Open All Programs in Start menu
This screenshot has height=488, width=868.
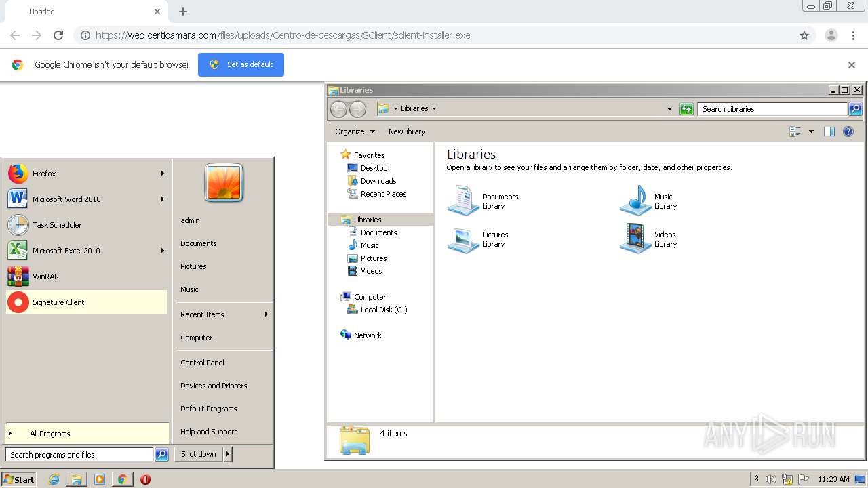pos(87,434)
